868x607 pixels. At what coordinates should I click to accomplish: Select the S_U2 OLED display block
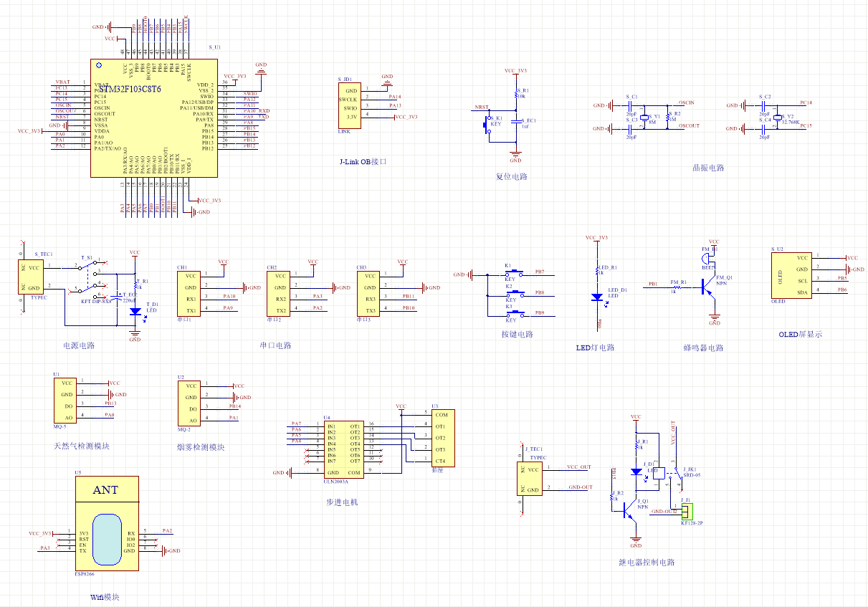point(792,274)
